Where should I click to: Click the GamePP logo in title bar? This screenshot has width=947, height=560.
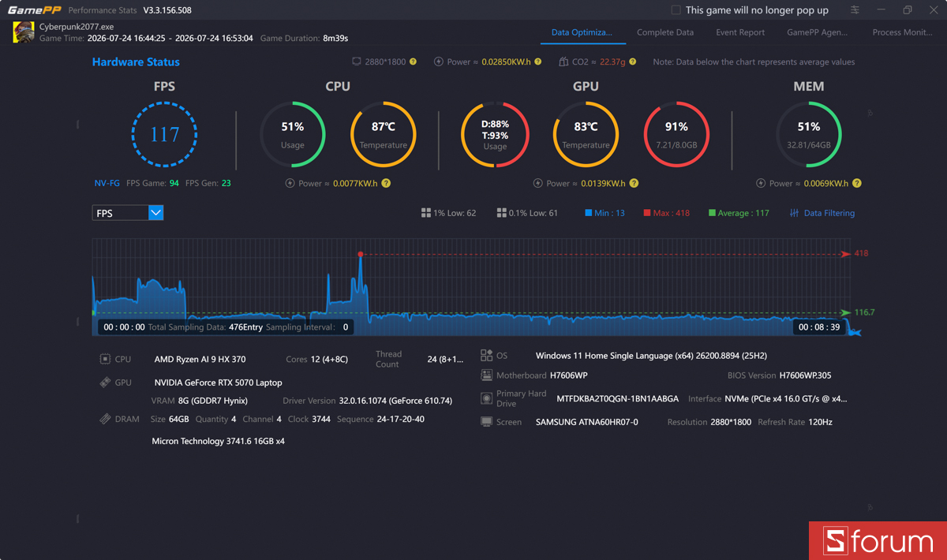[33, 10]
